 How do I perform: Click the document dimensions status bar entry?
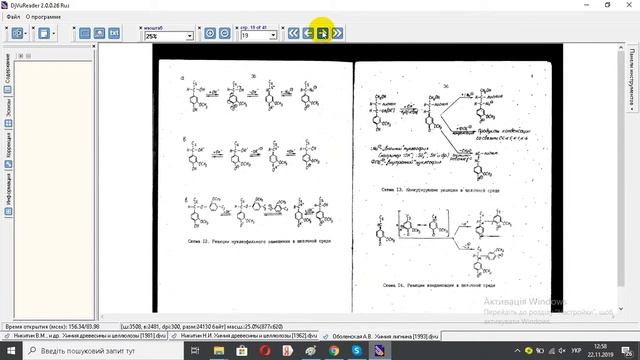click(x=202, y=327)
